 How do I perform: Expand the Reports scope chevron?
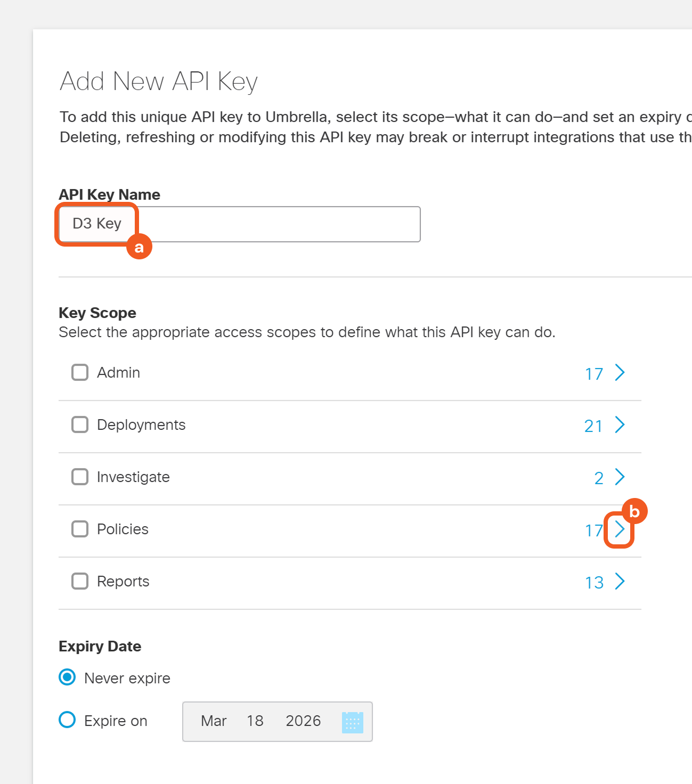click(x=620, y=582)
